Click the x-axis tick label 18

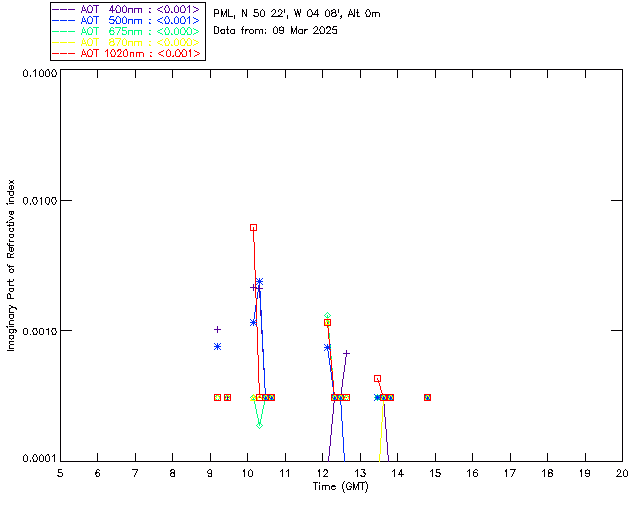click(547, 473)
